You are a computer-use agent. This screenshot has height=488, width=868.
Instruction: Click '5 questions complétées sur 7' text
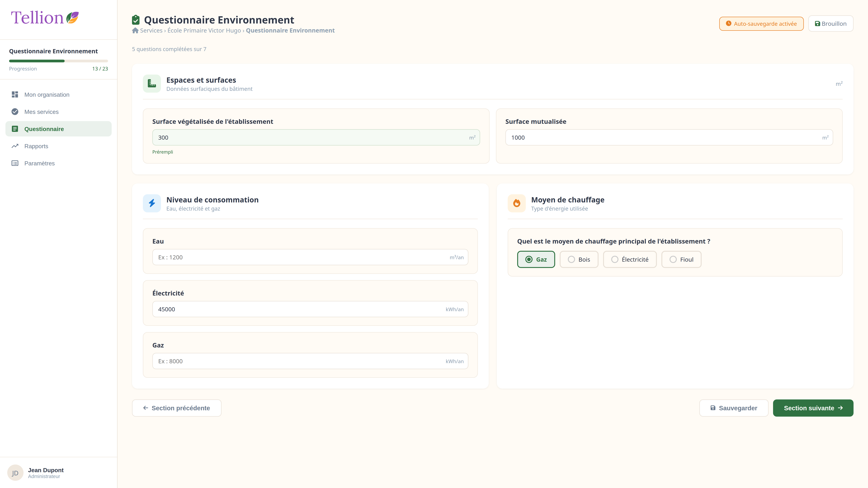pos(169,49)
